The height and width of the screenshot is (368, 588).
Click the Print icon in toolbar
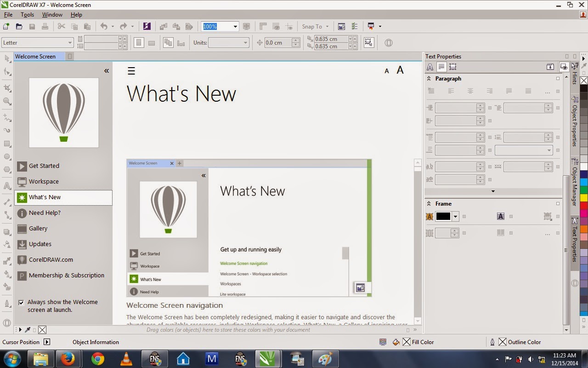click(x=45, y=26)
